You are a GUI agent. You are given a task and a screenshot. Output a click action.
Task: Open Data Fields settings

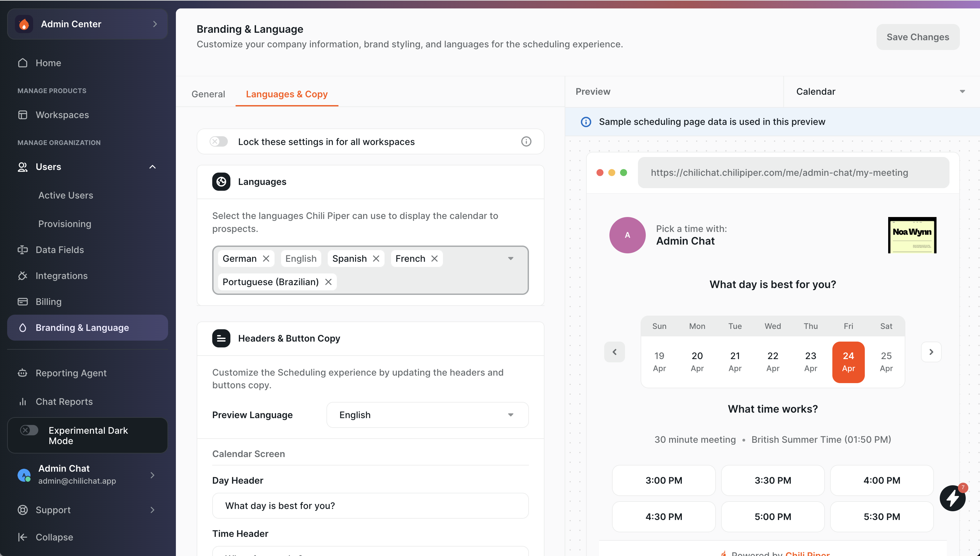pos(23,250)
